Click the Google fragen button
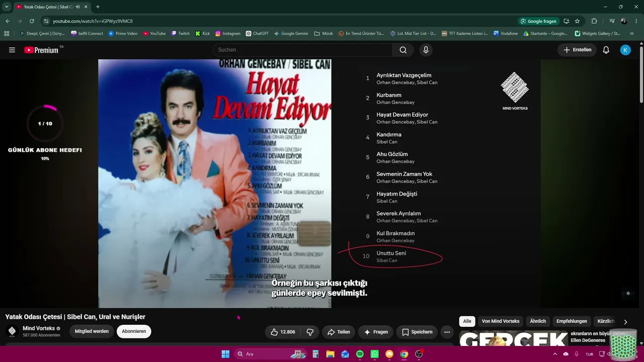 click(538, 21)
